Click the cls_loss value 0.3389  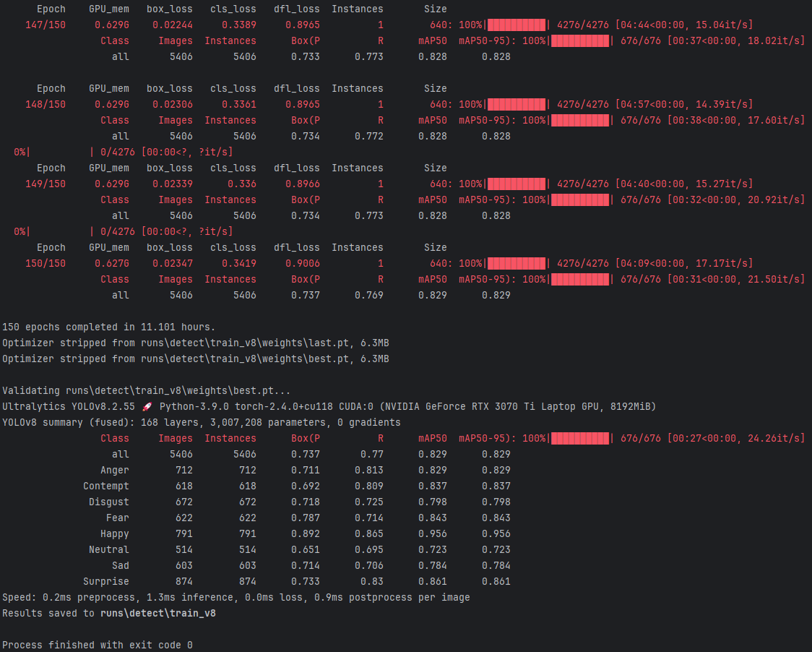click(x=238, y=25)
